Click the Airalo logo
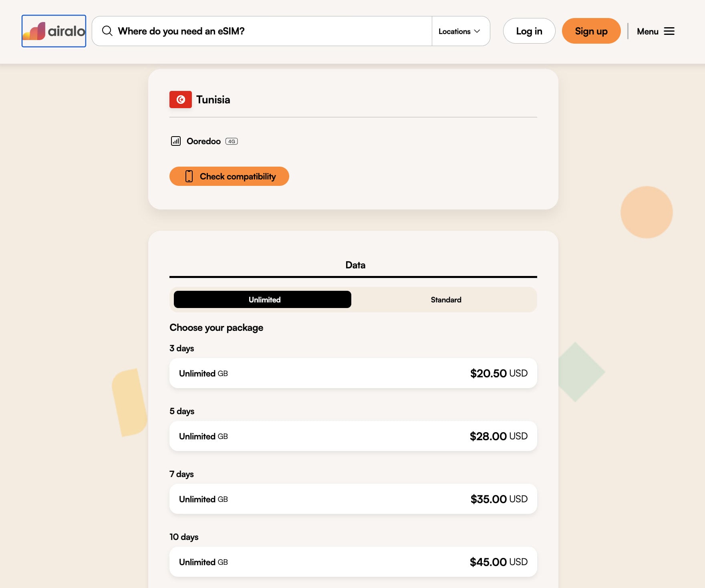This screenshot has width=705, height=588. coord(54,31)
